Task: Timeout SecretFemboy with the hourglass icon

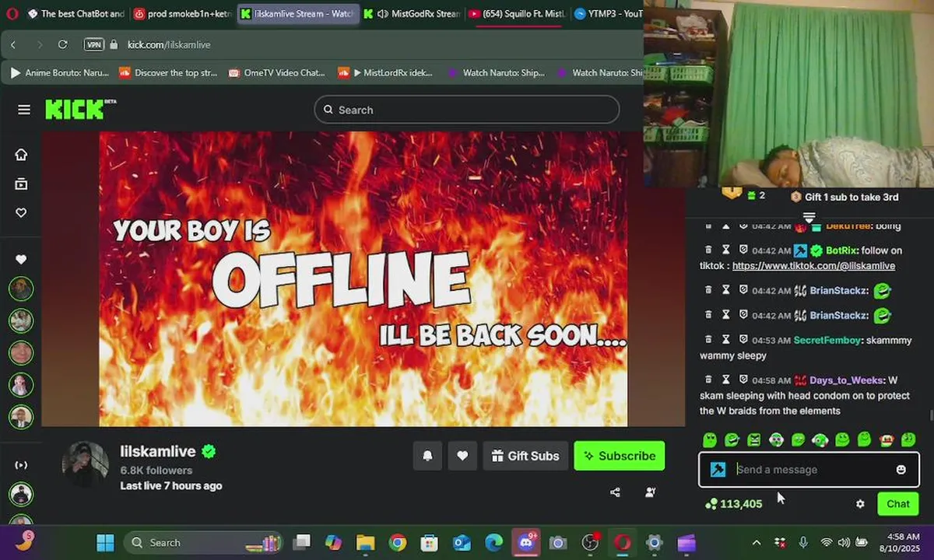Action: (x=725, y=340)
